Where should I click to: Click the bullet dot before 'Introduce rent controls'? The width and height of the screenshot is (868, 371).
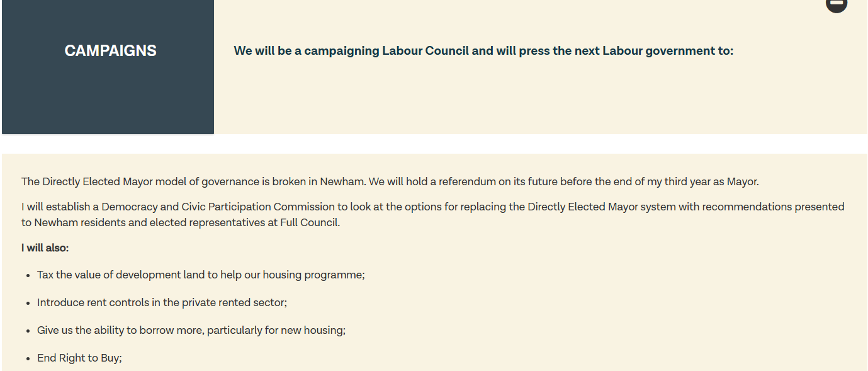(x=28, y=304)
